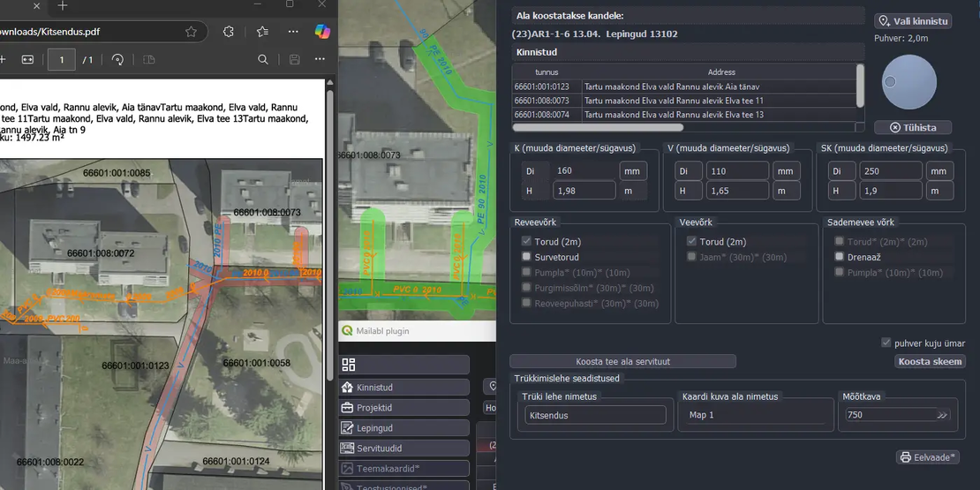Add Kitsendus.pdf to favorites with the star icon
The height and width of the screenshot is (490, 980).
(x=192, y=31)
